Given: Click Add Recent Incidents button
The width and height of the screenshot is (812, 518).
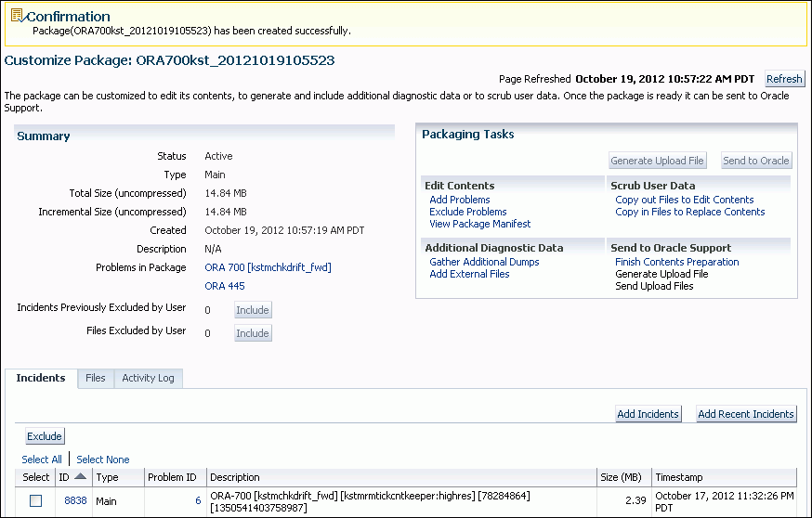Looking at the screenshot, I should 746,414.
